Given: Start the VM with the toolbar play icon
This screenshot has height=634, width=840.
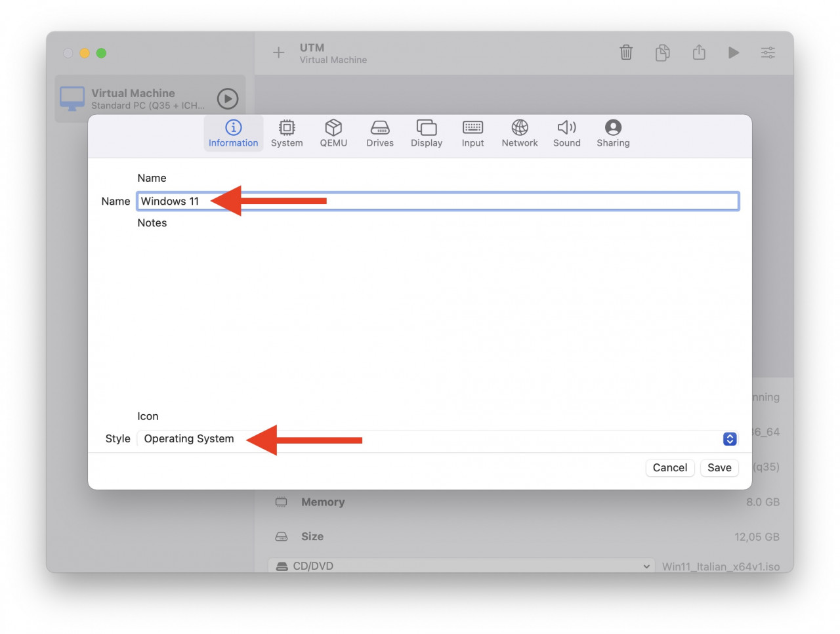Looking at the screenshot, I should point(734,53).
